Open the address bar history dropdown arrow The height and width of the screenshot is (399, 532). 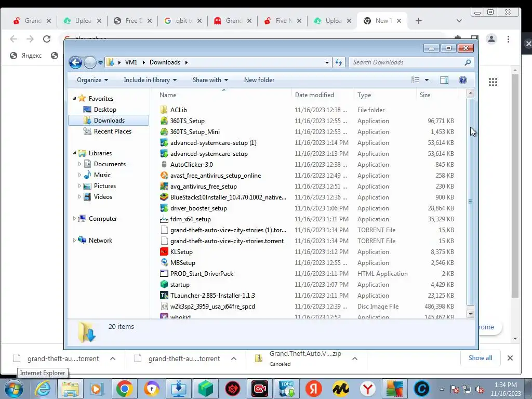(x=327, y=62)
